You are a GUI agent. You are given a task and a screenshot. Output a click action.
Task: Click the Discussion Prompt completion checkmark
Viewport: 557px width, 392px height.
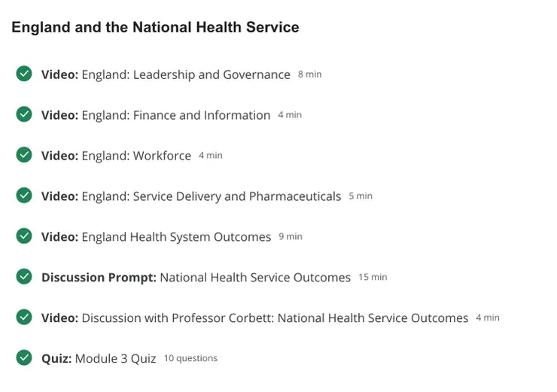[x=24, y=277]
